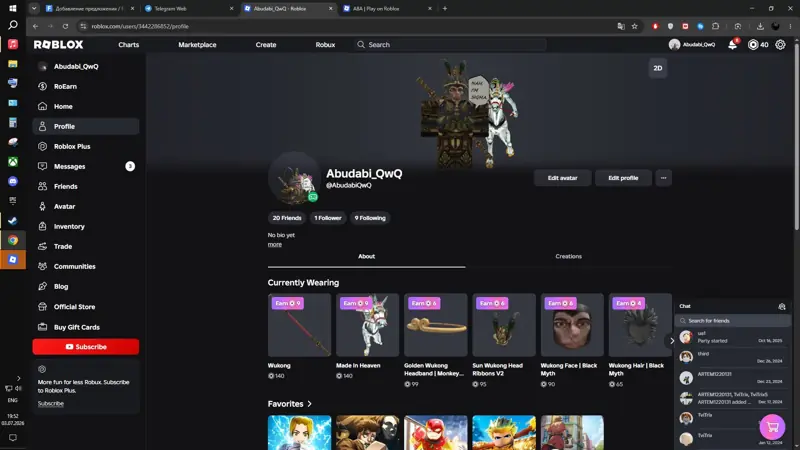Screen dimensions: 800x450
Task: Open Friends in sidebar
Action: 86,186
